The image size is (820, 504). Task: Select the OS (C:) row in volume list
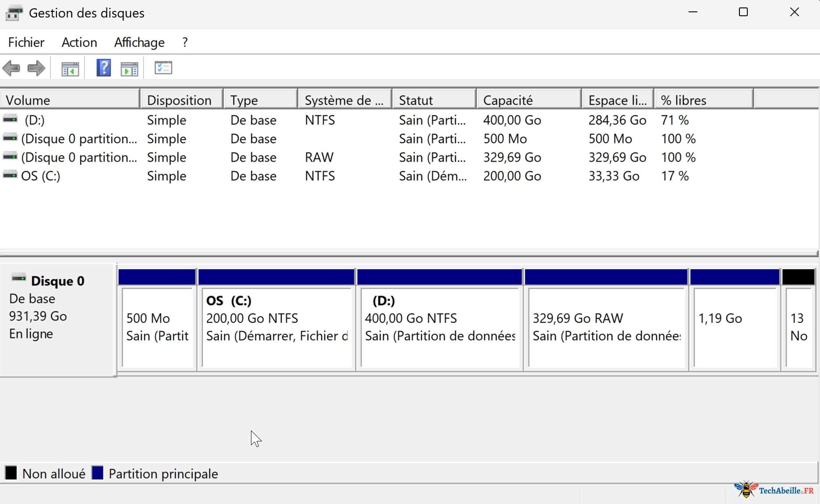[x=41, y=176]
